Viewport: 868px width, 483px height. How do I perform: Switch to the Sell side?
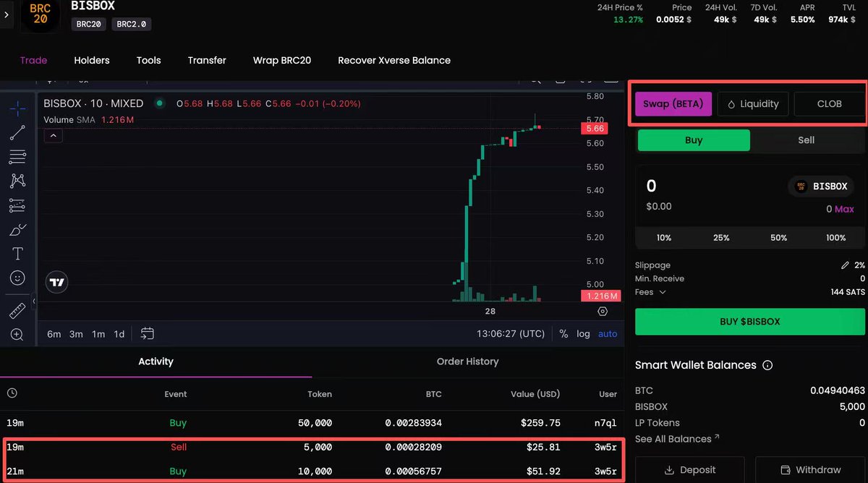[x=807, y=140]
